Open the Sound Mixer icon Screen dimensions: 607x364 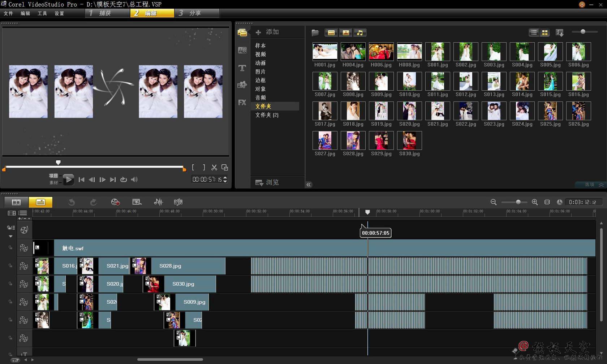158,202
